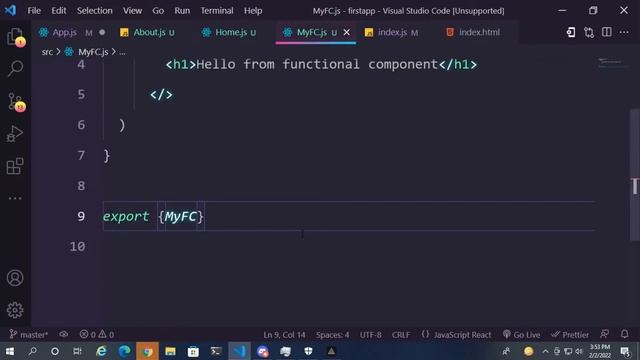
Task: Open the Source Control view
Action: point(16,101)
